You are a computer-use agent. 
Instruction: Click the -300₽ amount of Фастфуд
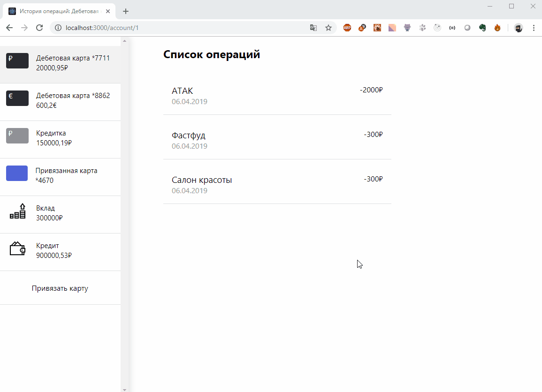374,135
